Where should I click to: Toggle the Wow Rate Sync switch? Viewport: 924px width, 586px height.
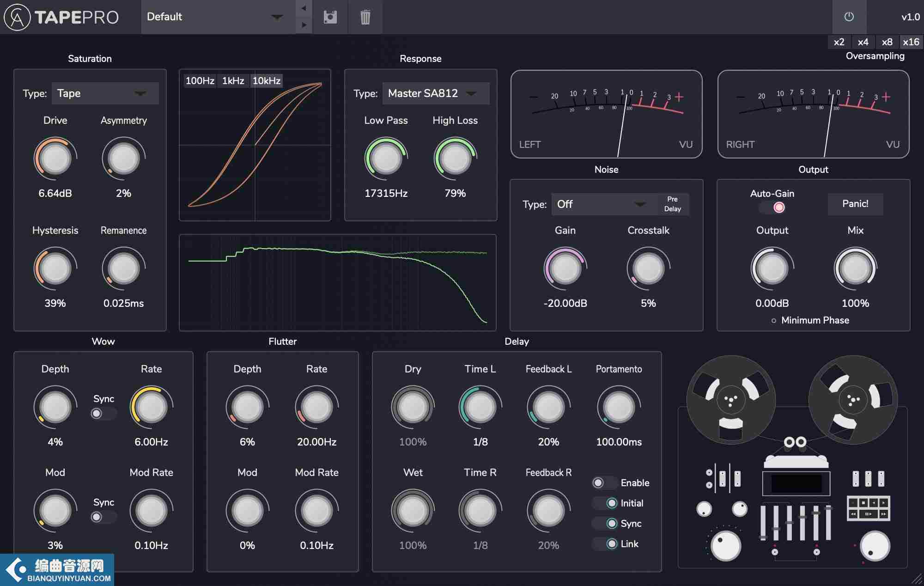tap(103, 414)
